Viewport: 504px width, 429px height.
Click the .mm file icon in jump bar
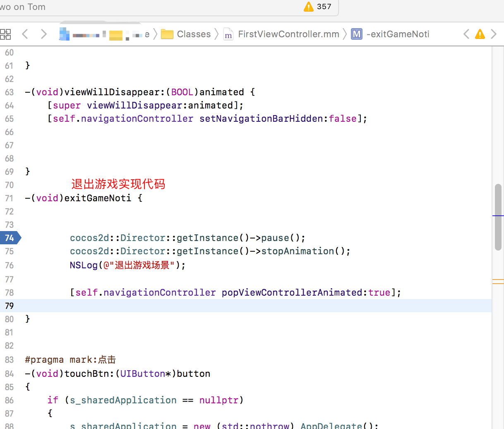228,34
